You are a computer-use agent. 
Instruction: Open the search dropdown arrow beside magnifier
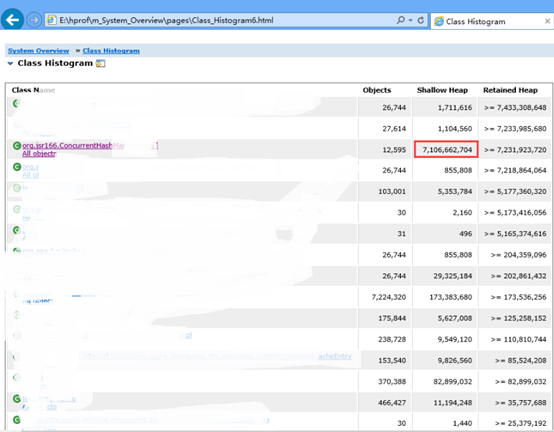(411, 20)
